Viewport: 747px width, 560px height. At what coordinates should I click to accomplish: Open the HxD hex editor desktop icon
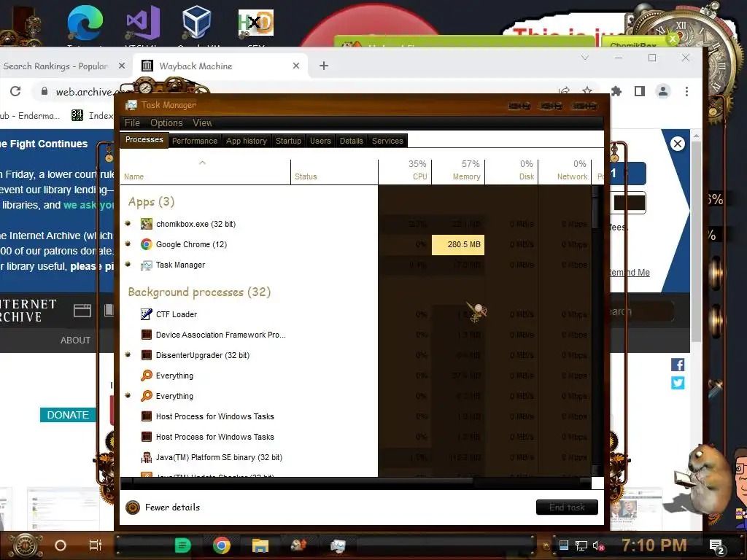pos(256,23)
